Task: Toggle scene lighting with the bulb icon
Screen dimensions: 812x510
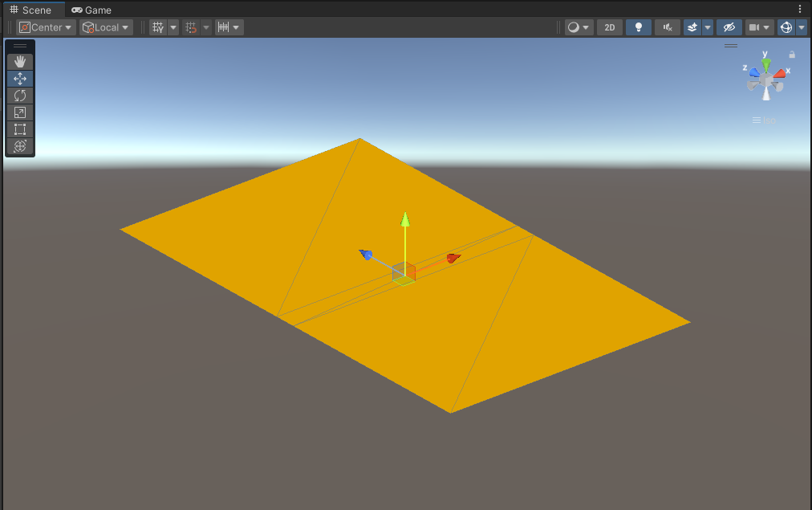Action: pyautogui.click(x=638, y=27)
